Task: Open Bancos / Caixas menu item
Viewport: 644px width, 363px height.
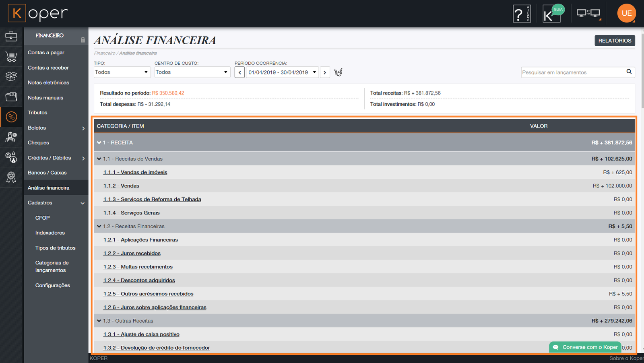Action: [x=47, y=173]
